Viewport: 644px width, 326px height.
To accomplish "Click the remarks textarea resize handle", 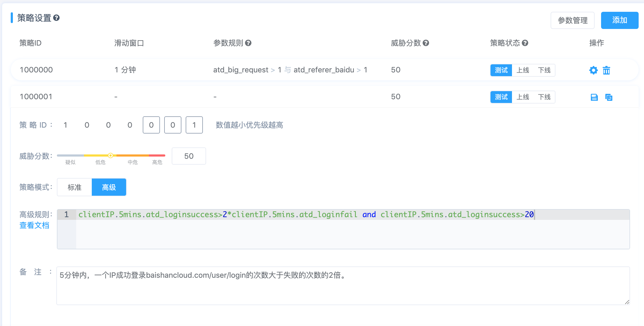I will [x=627, y=302].
